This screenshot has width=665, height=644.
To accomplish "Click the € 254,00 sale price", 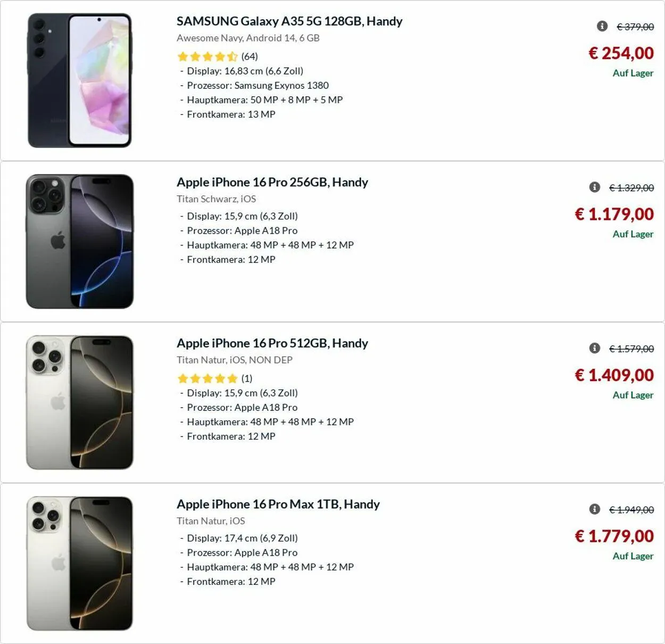I will [621, 53].
